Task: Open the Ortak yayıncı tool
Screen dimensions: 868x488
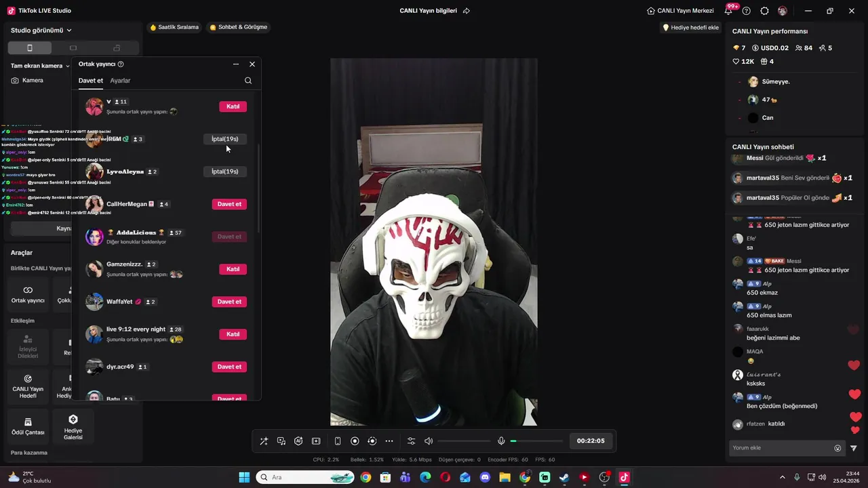Action: click(28, 294)
